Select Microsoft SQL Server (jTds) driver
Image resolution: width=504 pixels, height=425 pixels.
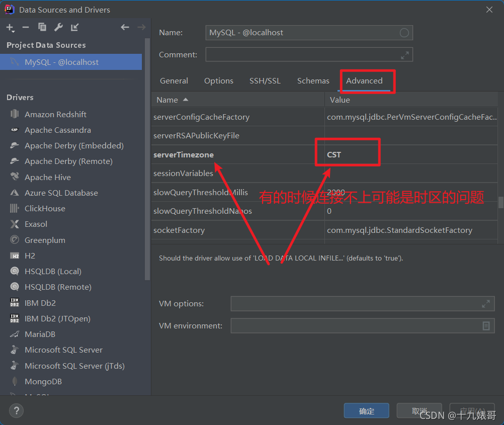(74, 366)
